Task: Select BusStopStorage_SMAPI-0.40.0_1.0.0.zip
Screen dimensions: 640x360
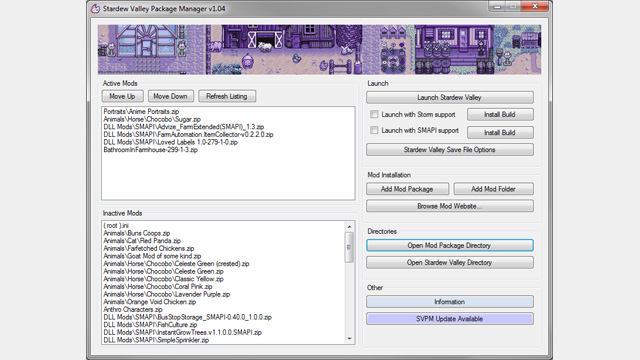Action: pos(187,317)
